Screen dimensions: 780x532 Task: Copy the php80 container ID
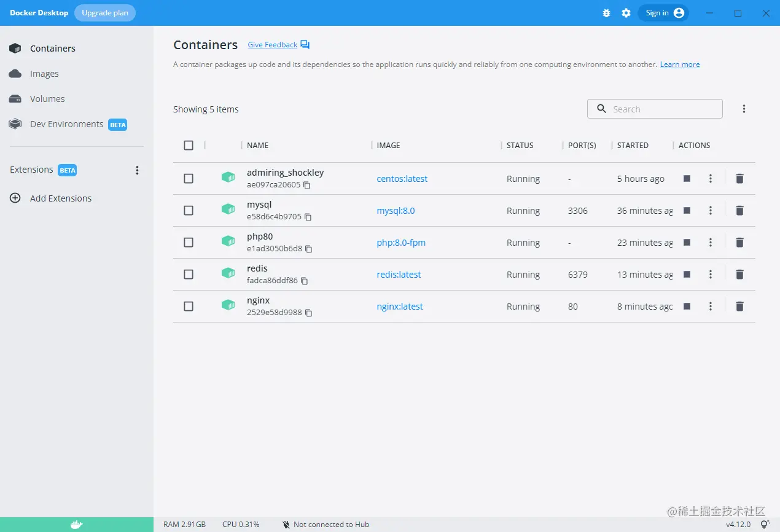(309, 249)
